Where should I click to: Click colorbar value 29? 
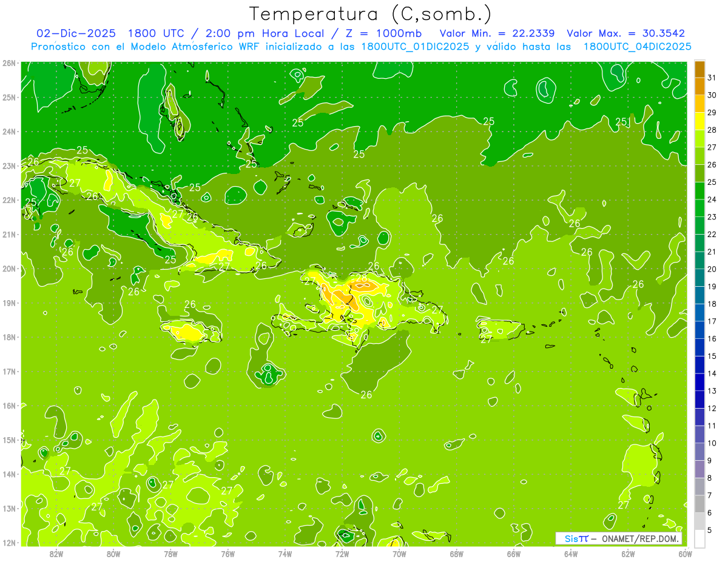click(x=712, y=113)
